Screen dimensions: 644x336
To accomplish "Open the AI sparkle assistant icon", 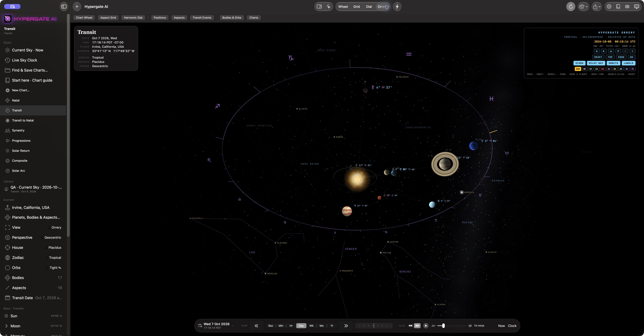I will (328, 7).
